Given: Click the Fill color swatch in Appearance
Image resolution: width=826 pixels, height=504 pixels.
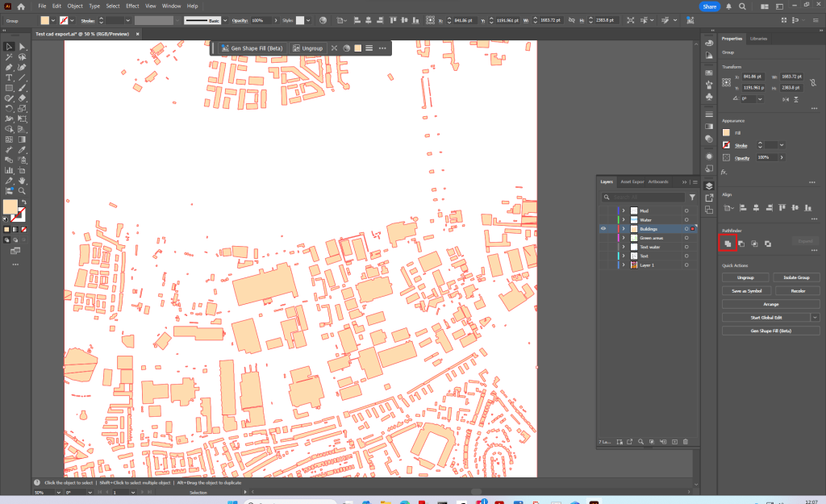Looking at the screenshot, I should (727, 133).
